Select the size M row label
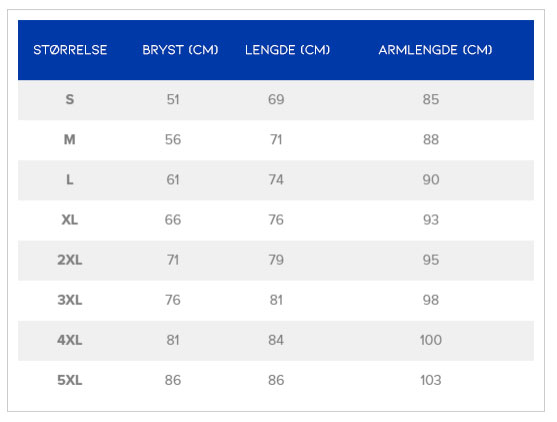This screenshot has height=422, width=557. pos(70,140)
